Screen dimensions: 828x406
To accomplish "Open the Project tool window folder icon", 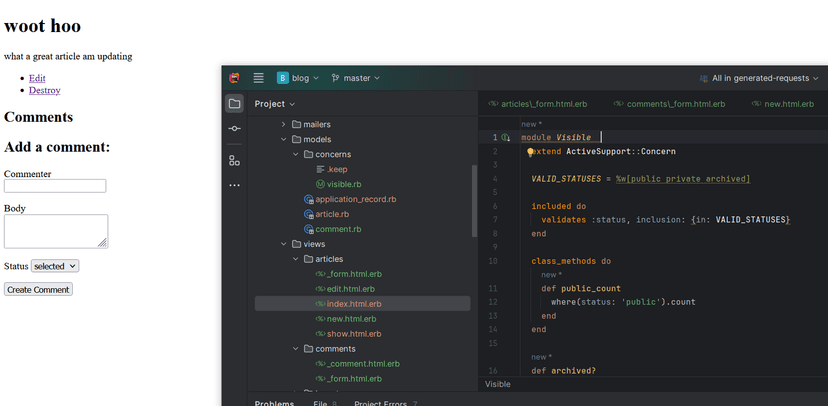I will [234, 104].
